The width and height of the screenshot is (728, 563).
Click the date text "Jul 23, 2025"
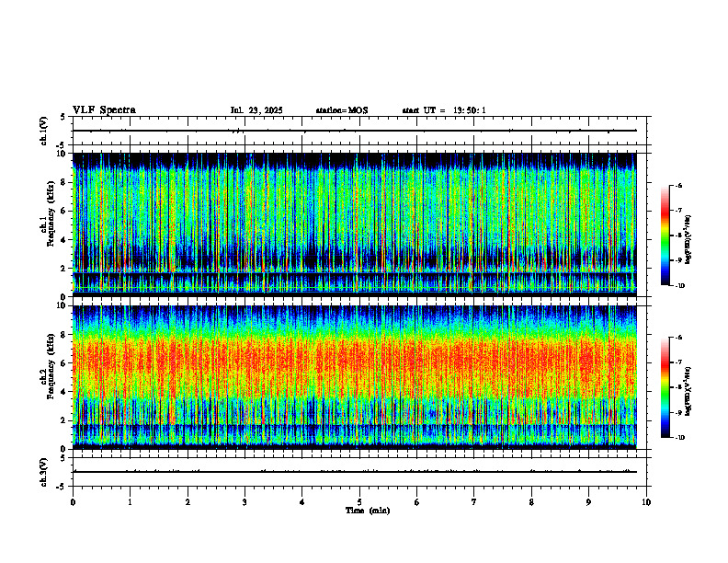(256, 110)
